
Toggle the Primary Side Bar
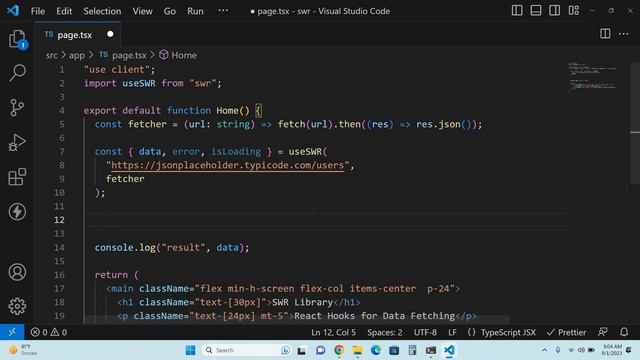(517, 11)
